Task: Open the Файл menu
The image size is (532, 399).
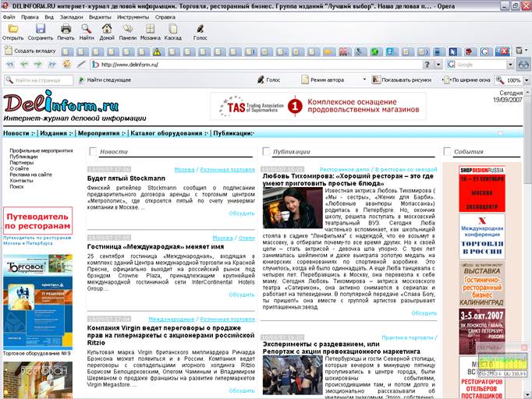Action: tap(9, 17)
